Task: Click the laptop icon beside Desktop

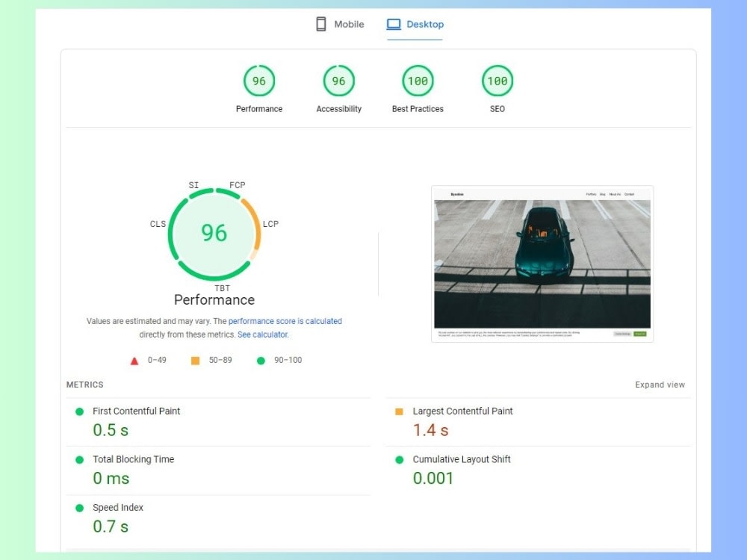Action: point(394,25)
